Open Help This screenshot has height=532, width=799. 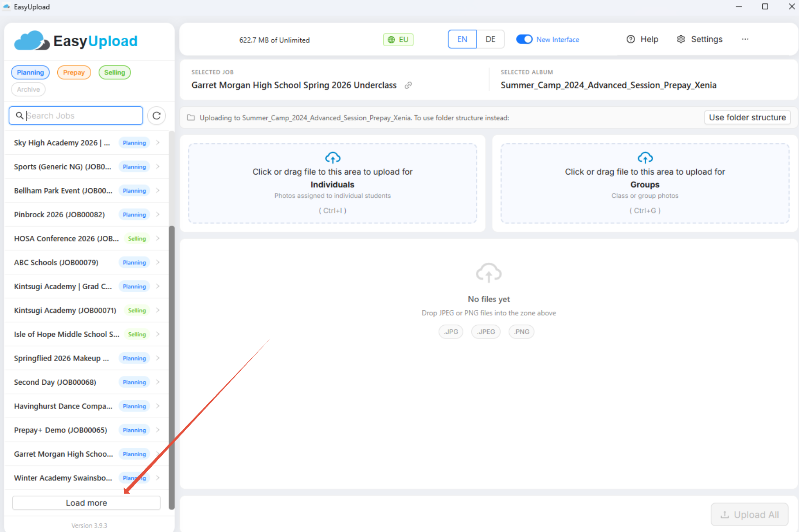click(642, 39)
